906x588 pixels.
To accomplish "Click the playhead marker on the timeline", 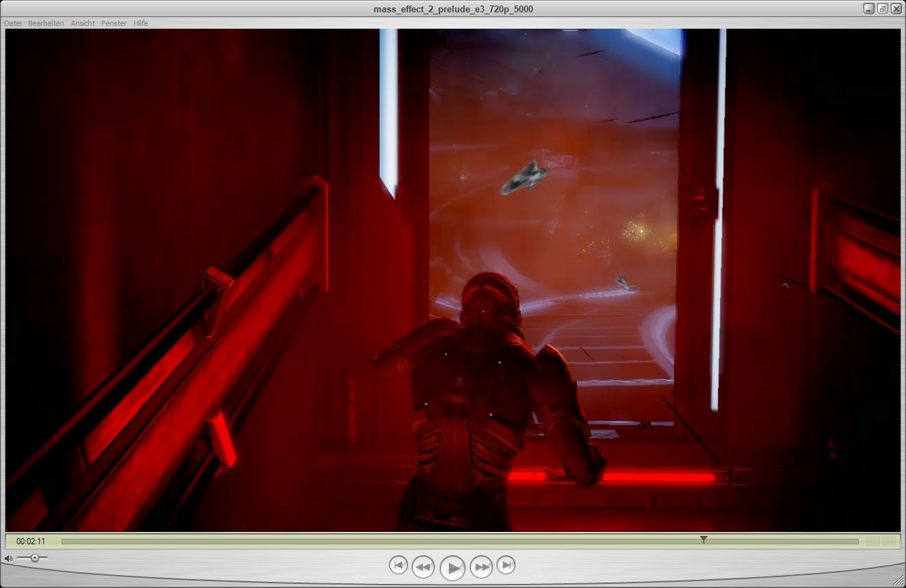I will click(703, 539).
